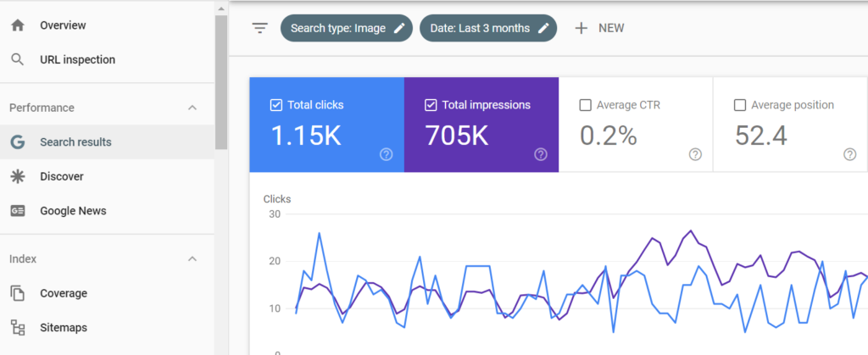This screenshot has height=355, width=868.
Task: Click the filter list icon
Action: pos(259,28)
